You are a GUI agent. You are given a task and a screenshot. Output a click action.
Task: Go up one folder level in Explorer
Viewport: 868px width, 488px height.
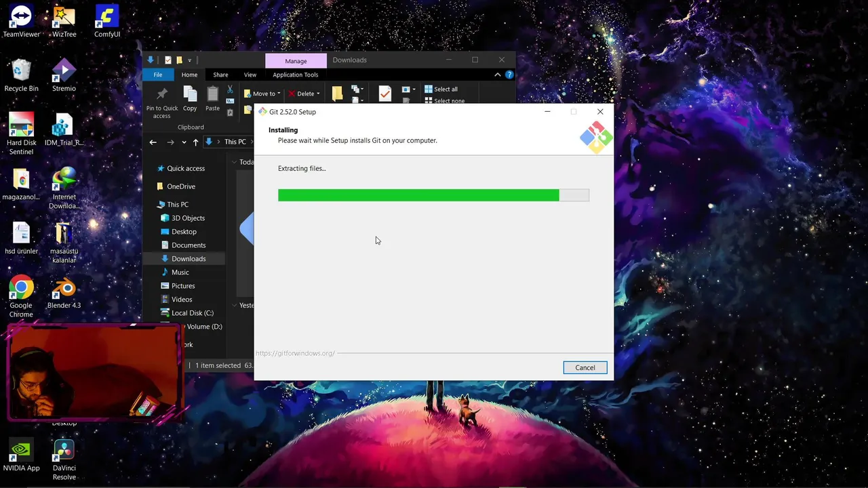point(196,142)
